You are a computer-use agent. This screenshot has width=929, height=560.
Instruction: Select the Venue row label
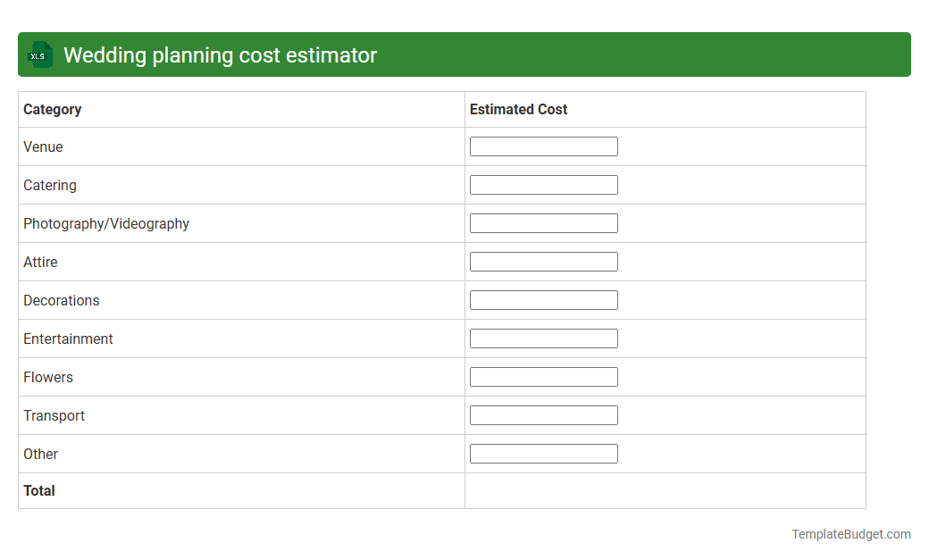(43, 146)
